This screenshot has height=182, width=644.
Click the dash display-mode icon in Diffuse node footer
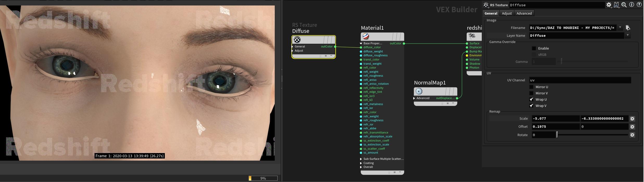point(331,56)
